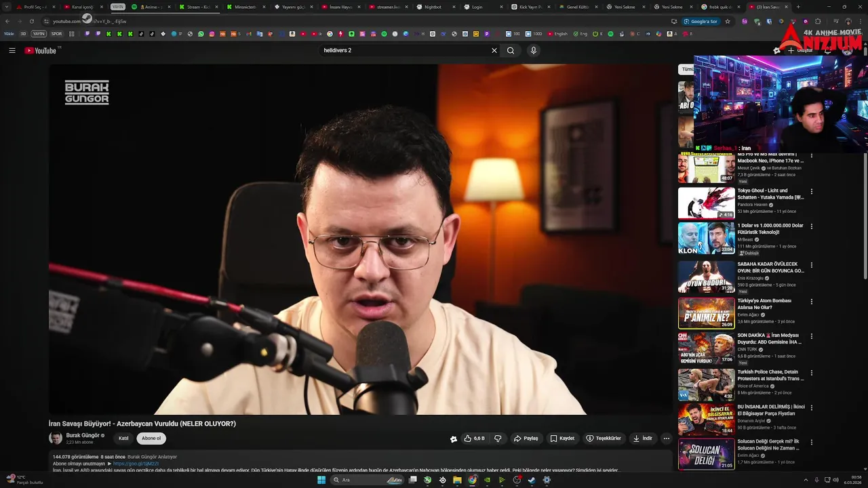This screenshot has height=488, width=868.
Task: Click the taskbar Ara search box
Action: (x=367, y=480)
